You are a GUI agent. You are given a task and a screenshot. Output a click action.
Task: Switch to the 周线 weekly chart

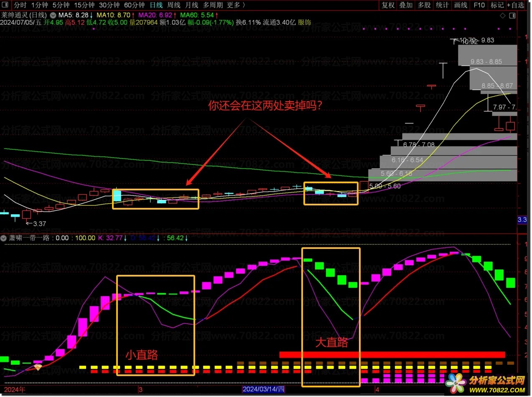coord(174,5)
